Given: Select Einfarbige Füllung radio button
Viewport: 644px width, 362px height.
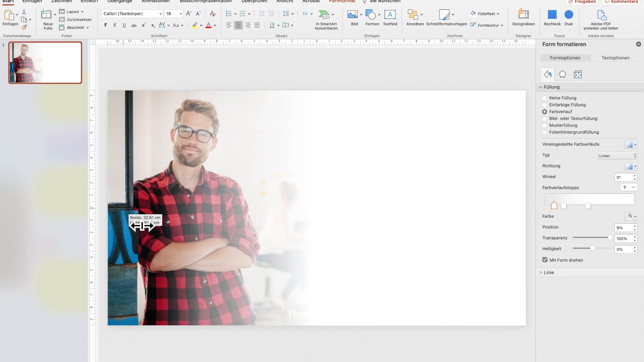Looking at the screenshot, I should click(545, 105).
